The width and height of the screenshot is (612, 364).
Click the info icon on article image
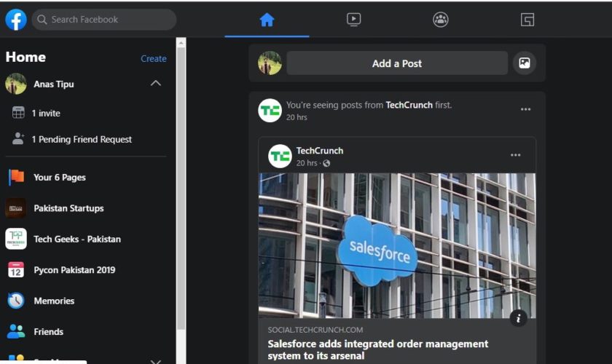tap(518, 318)
